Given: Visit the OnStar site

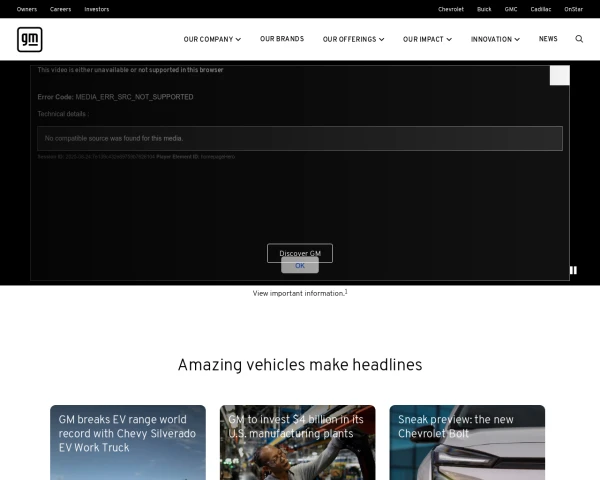Looking at the screenshot, I should [574, 9].
